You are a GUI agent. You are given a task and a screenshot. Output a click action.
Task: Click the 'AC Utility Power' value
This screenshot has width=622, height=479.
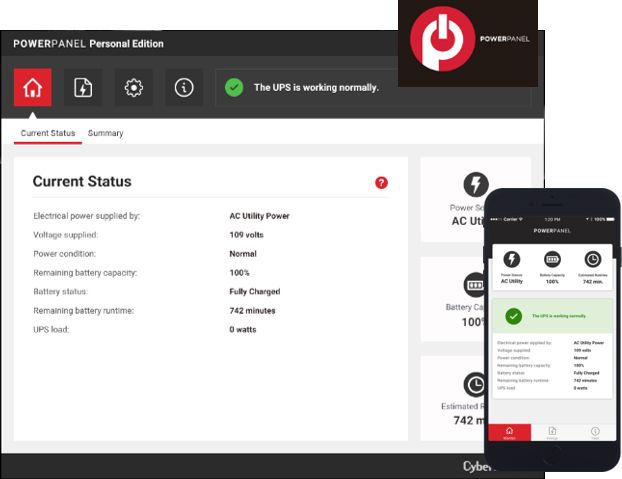tap(259, 216)
